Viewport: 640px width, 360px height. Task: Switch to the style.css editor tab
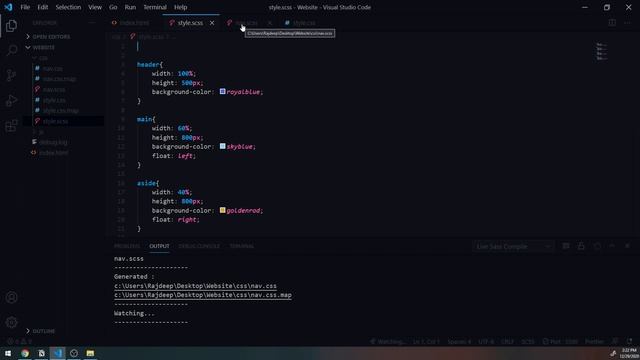pyautogui.click(x=304, y=23)
